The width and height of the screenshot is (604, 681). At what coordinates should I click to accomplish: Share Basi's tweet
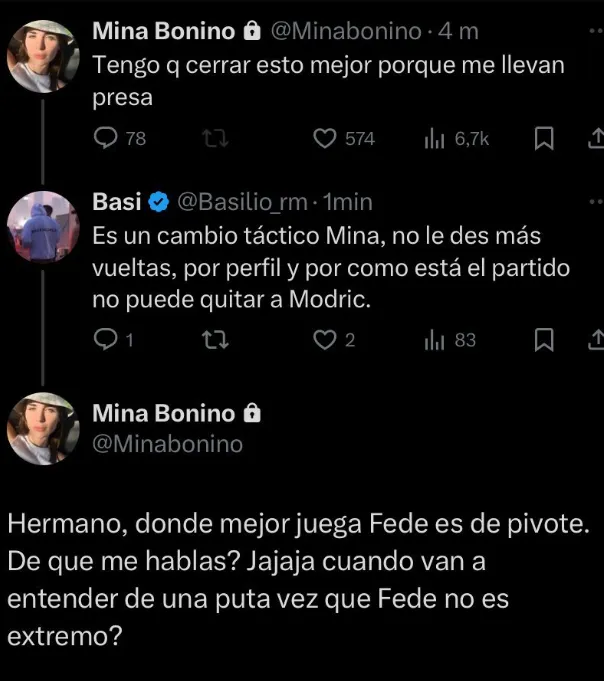(x=595, y=341)
